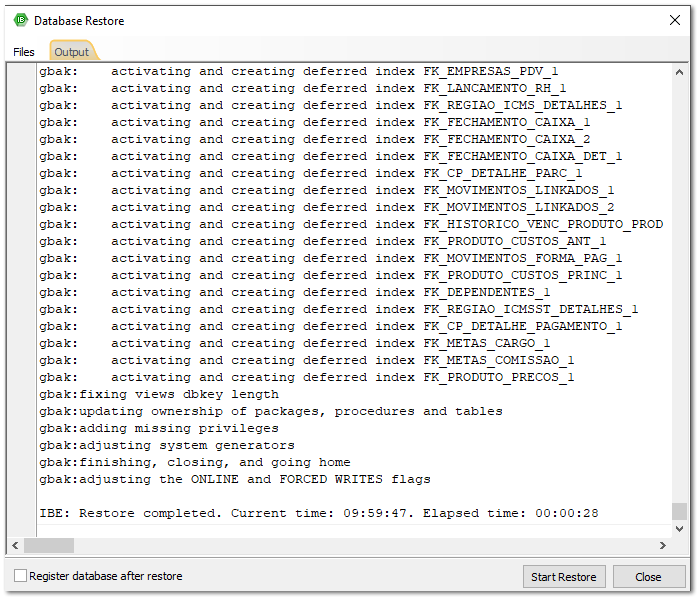
Task: Select the Output tab
Action: (72, 52)
